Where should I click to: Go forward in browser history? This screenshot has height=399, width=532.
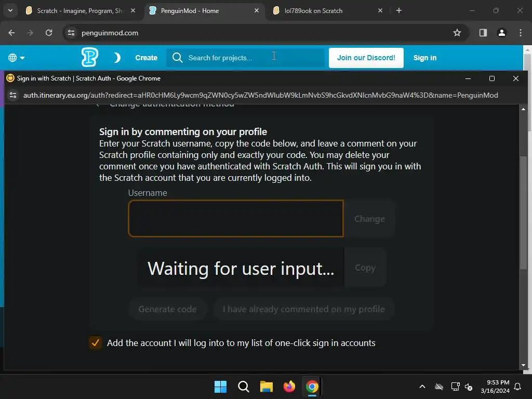click(x=30, y=33)
